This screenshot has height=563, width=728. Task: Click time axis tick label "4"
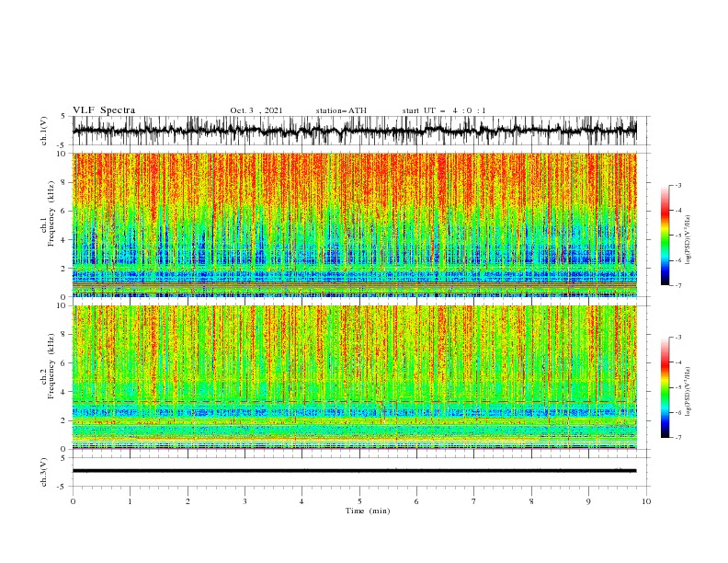(x=301, y=501)
